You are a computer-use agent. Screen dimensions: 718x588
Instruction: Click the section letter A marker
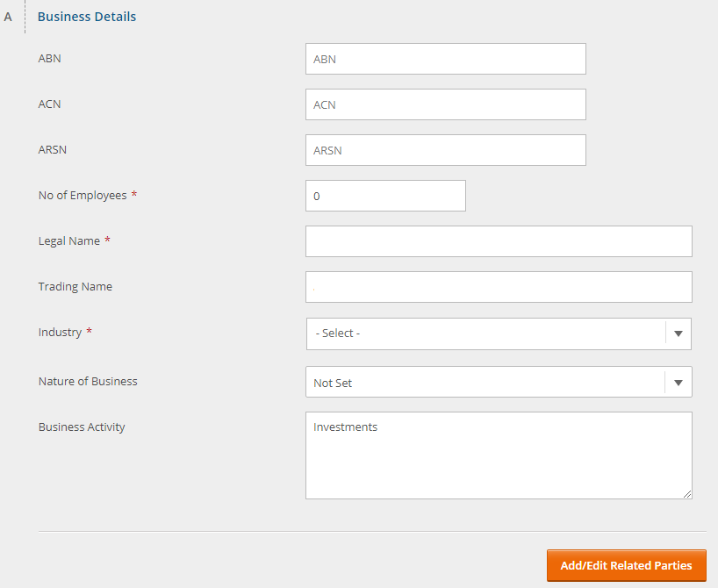click(x=8, y=17)
